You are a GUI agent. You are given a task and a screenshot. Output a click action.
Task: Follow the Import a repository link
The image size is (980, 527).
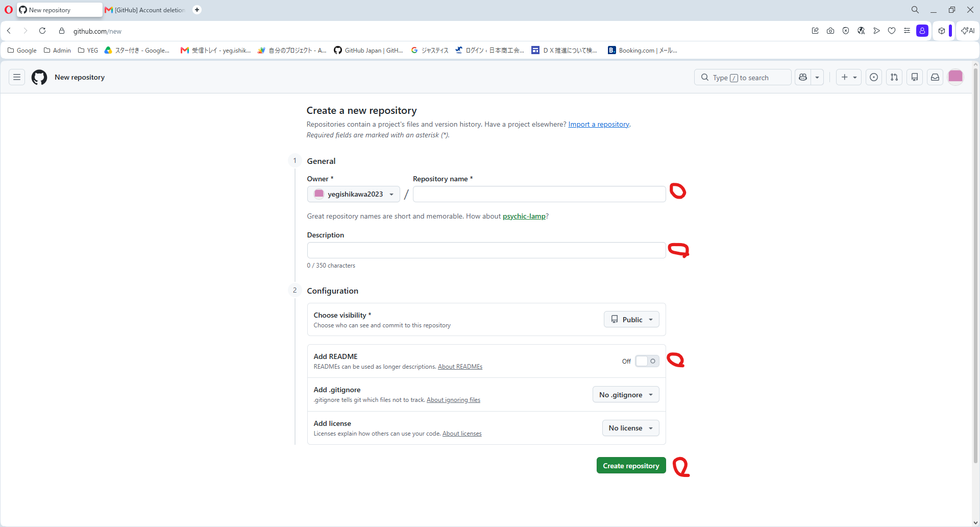[x=599, y=124]
